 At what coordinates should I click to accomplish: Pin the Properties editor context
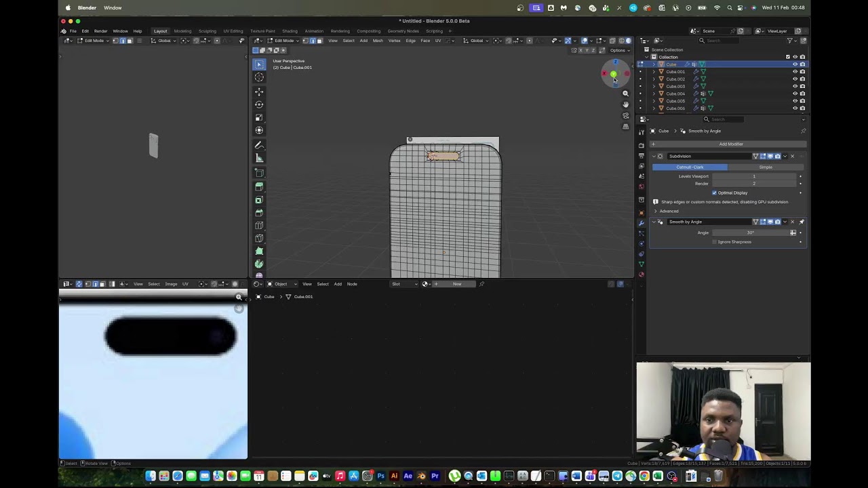coord(803,131)
